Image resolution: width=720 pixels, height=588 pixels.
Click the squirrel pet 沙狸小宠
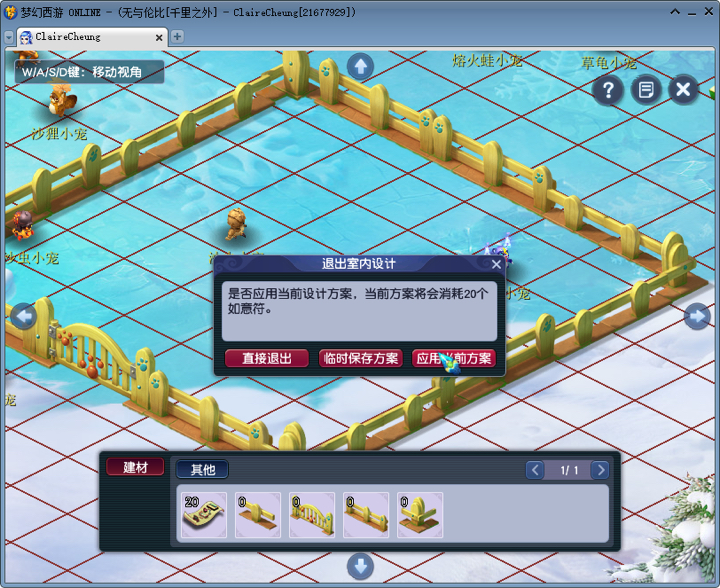tap(62, 99)
